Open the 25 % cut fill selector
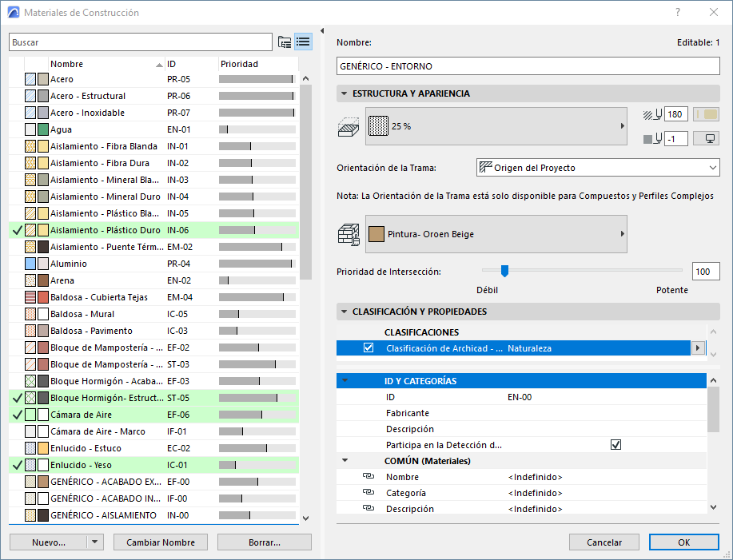The height and width of the screenshot is (560, 733). point(496,126)
